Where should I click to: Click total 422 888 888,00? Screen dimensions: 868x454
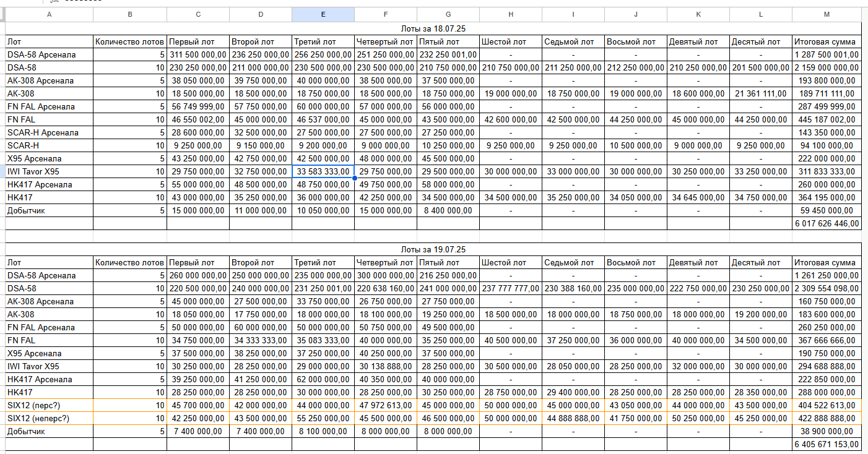(827, 418)
